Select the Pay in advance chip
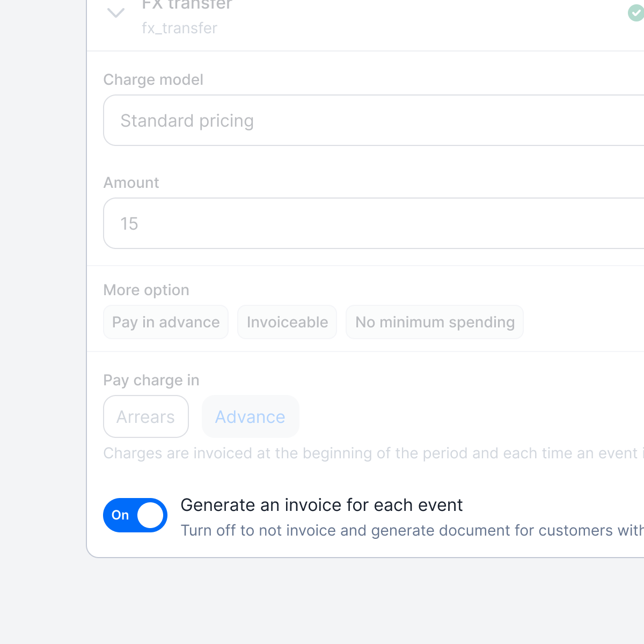Screen dimensions: 644x644 (x=166, y=322)
